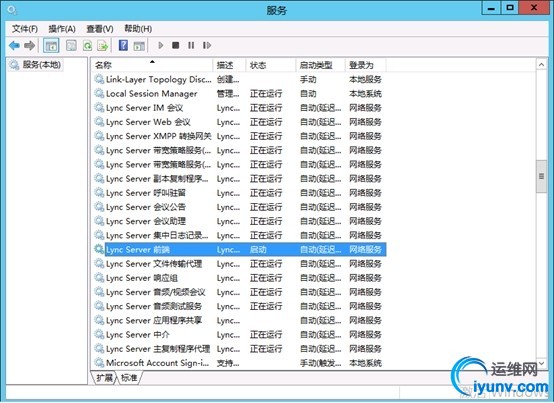Click the Export list toolbar icon
This screenshot has width=554, height=403.
(x=103, y=46)
